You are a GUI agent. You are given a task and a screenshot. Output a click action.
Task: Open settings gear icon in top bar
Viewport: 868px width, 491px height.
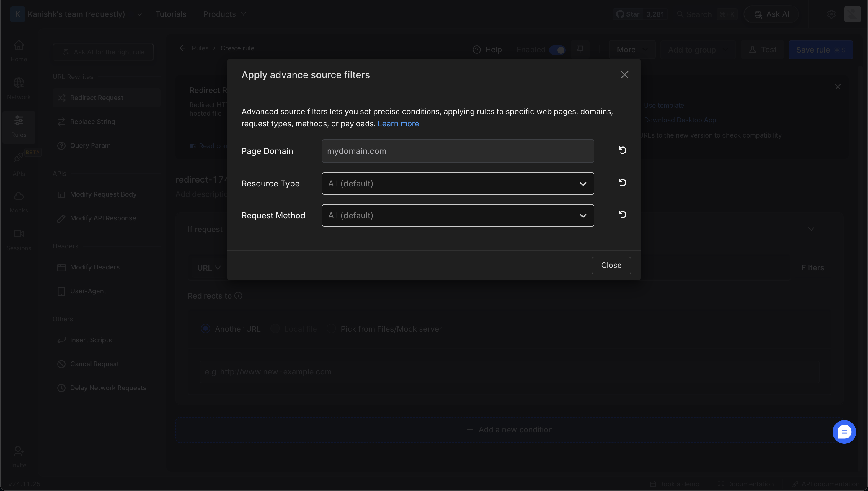(831, 14)
